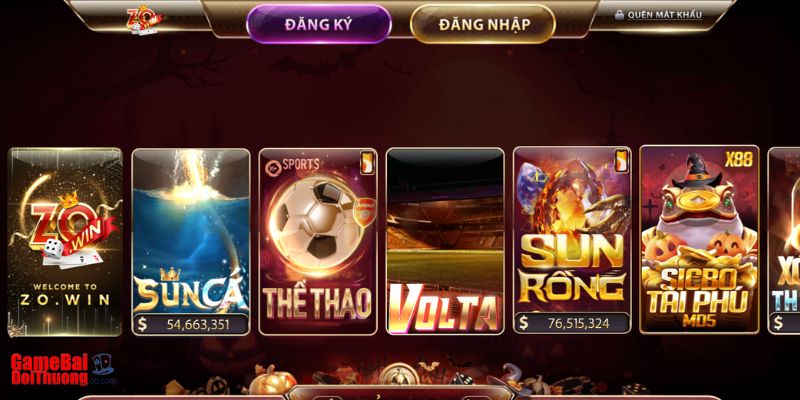Open Sicbo Tài Phú MD5 game
The height and width of the screenshot is (400, 800).
click(699, 239)
